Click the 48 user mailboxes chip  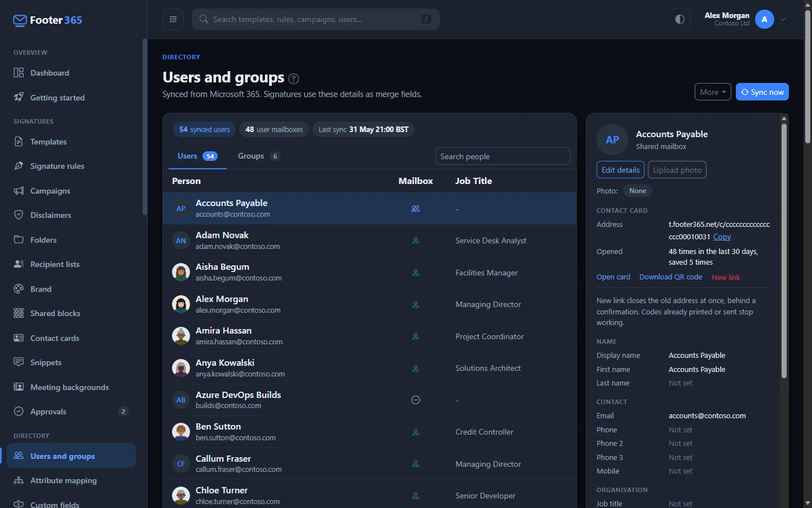(x=274, y=130)
